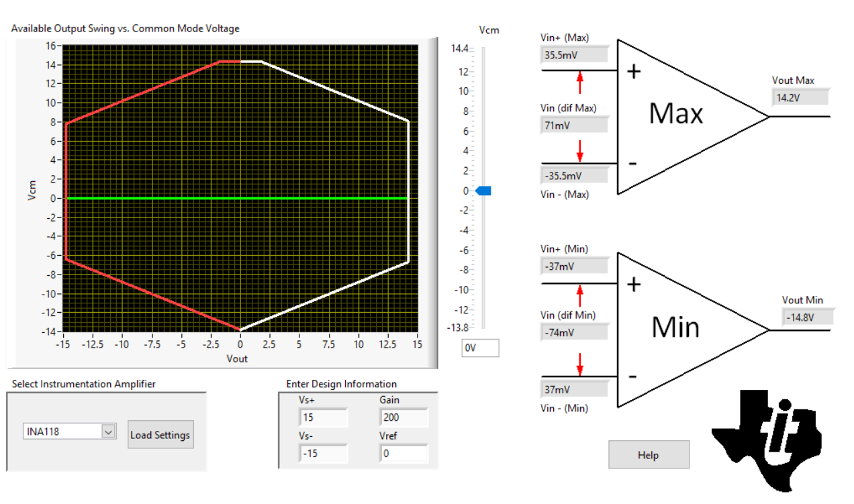This screenshot has height=504, width=854.
Task: Click the Vcm value box showing 0V
Action: point(480,348)
